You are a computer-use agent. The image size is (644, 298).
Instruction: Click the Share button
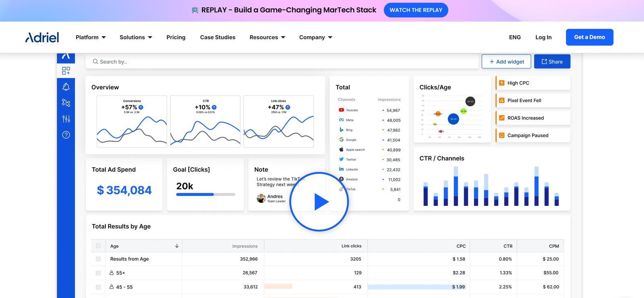pos(552,62)
